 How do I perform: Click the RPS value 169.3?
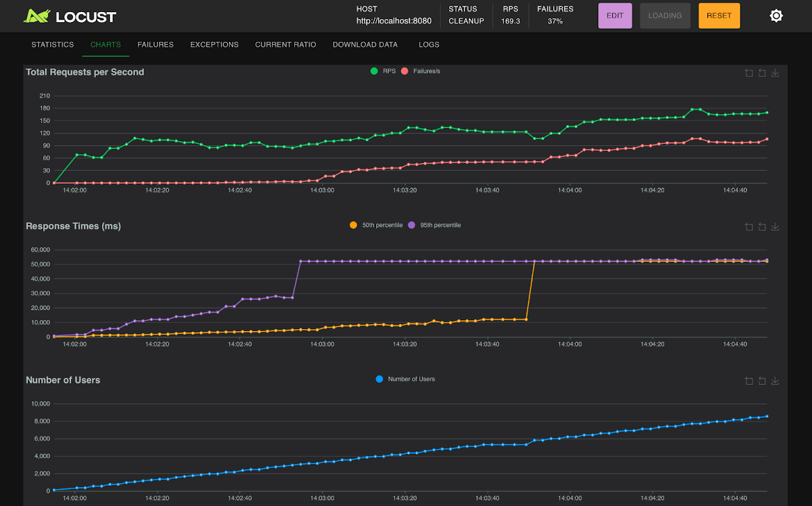511,21
